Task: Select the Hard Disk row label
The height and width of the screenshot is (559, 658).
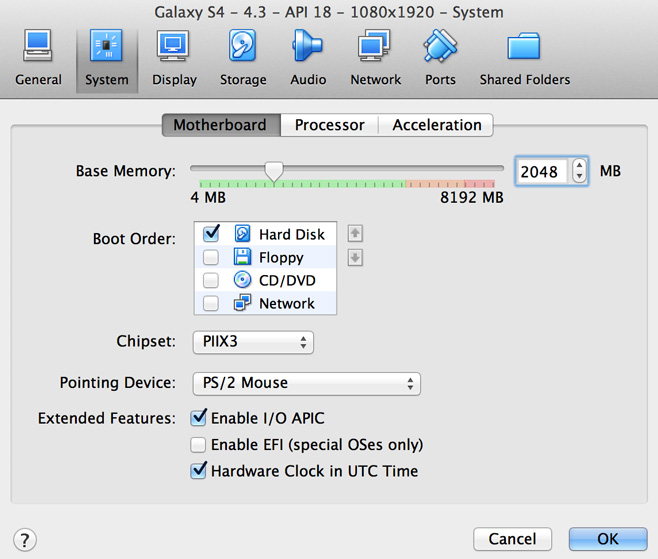Action: pyautogui.click(x=292, y=234)
